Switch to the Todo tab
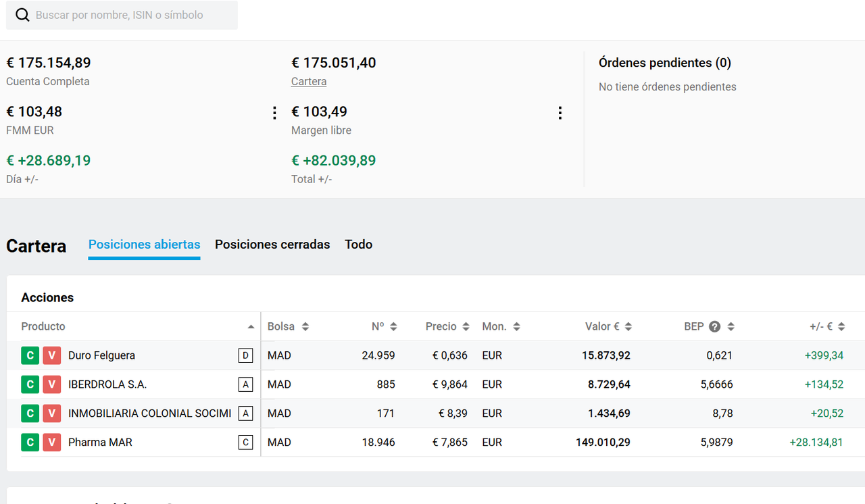The image size is (865, 504). click(358, 245)
